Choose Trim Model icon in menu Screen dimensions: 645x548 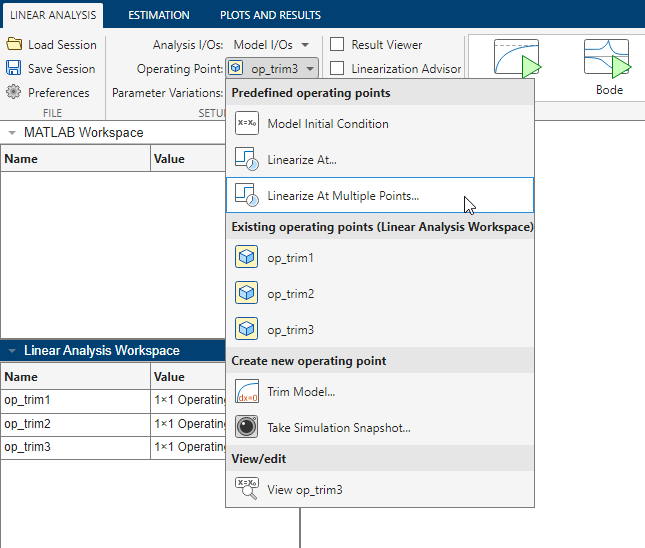pos(246,392)
